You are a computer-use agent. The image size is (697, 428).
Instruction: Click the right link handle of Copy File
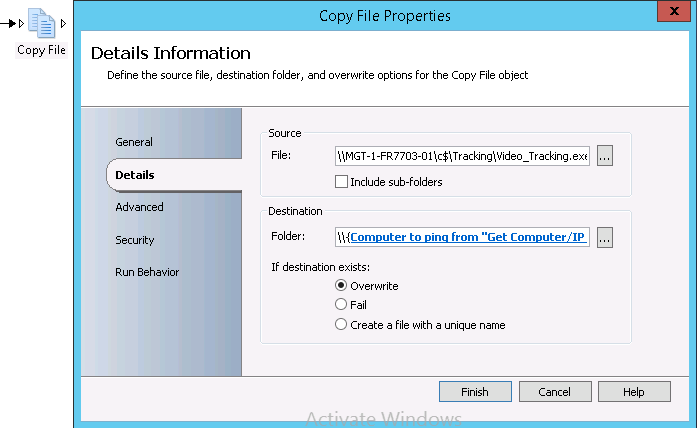(x=63, y=24)
